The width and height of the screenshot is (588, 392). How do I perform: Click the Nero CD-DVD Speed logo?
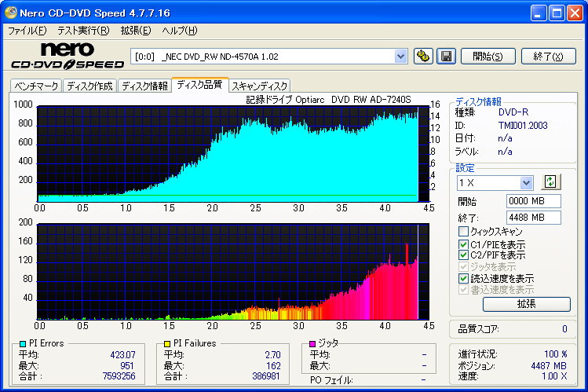coord(68,56)
